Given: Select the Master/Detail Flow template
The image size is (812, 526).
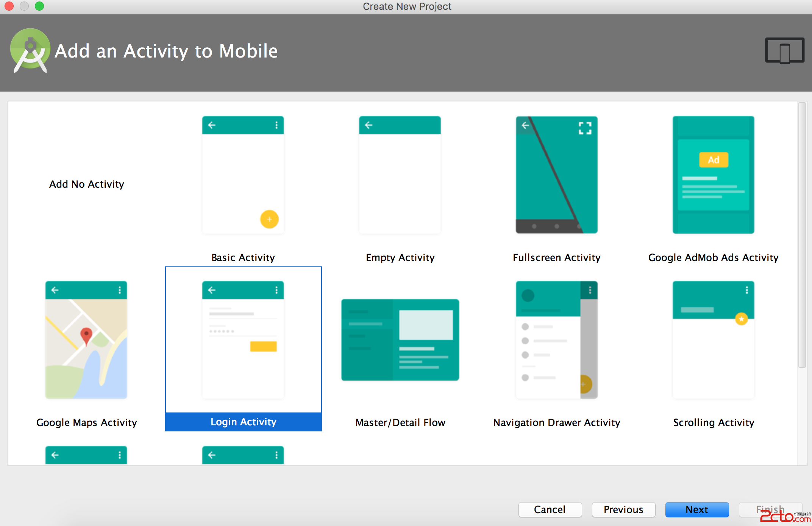Looking at the screenshot, I should click(x=400, y=339).
